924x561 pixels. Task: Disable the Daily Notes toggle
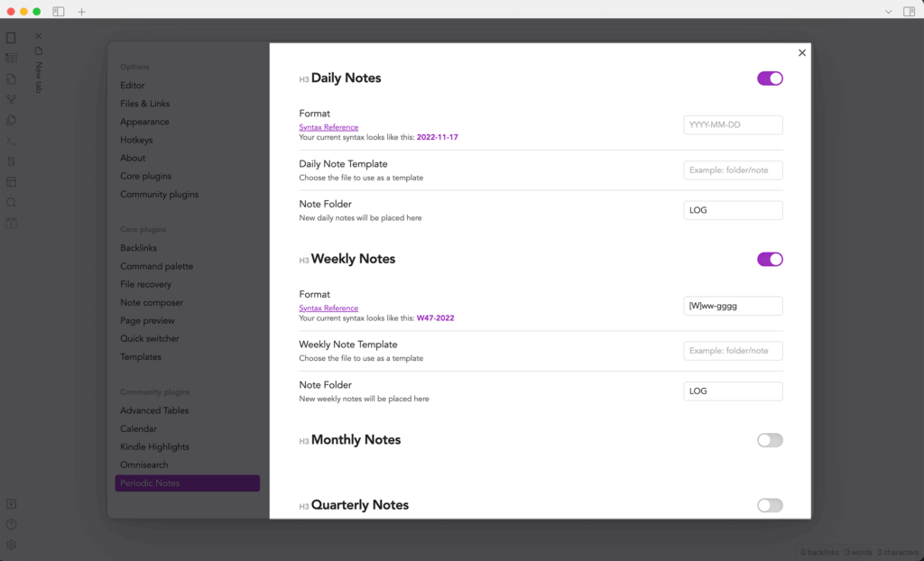coord(770,78)
